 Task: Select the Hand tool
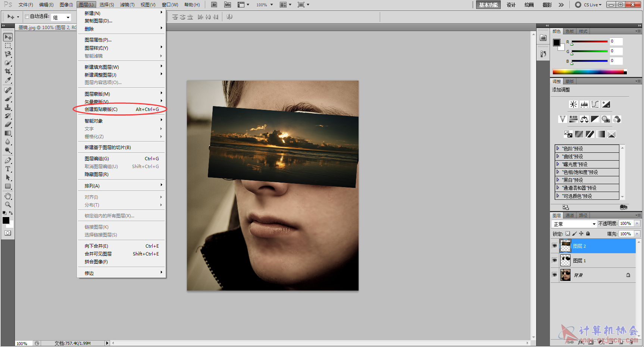coord(8,196)
